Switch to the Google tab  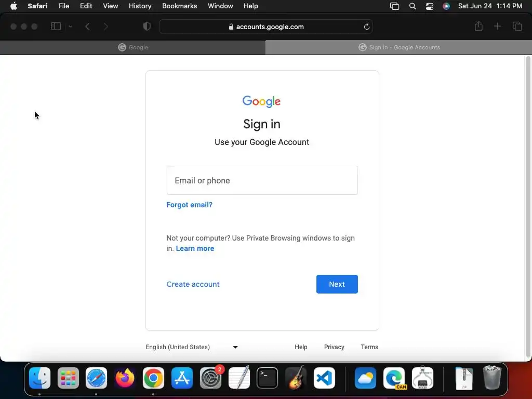tap(132, 47)
